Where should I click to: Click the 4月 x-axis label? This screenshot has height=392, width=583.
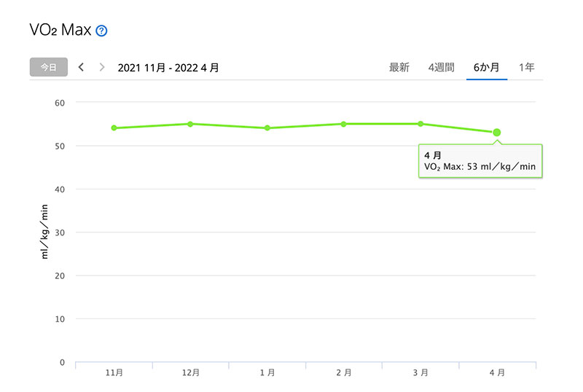[497, 372]
